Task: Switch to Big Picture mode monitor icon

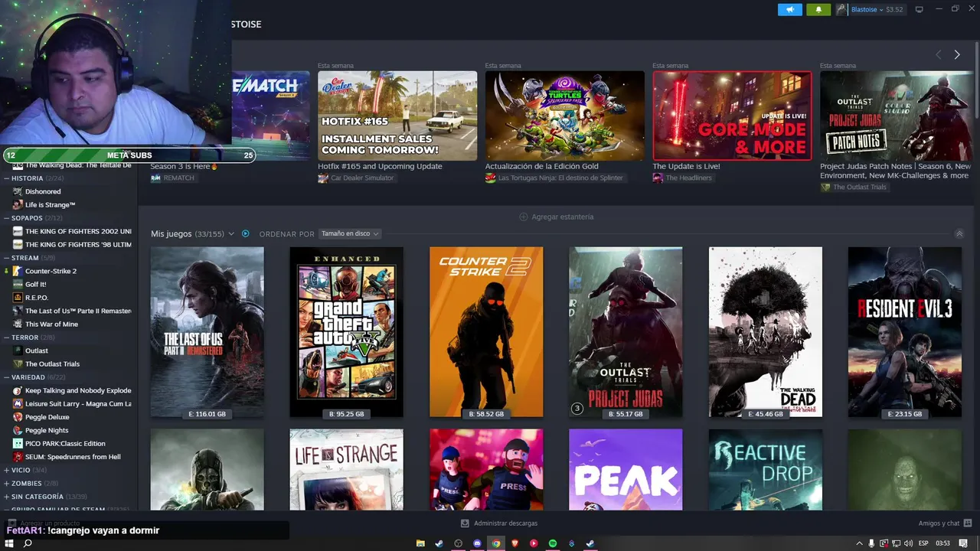Action: pos(920,9)
